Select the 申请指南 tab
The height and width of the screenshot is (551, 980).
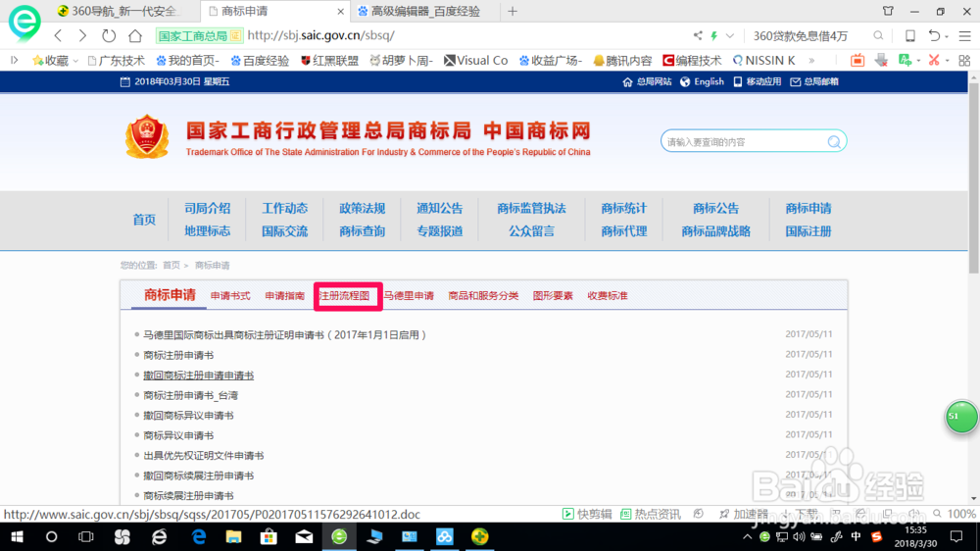[284, 296]
